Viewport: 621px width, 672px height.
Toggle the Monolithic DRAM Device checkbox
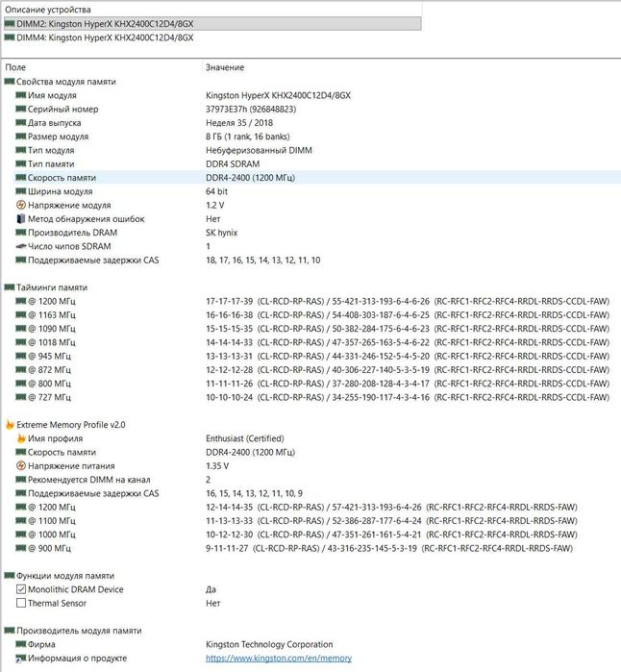(21, 589)
